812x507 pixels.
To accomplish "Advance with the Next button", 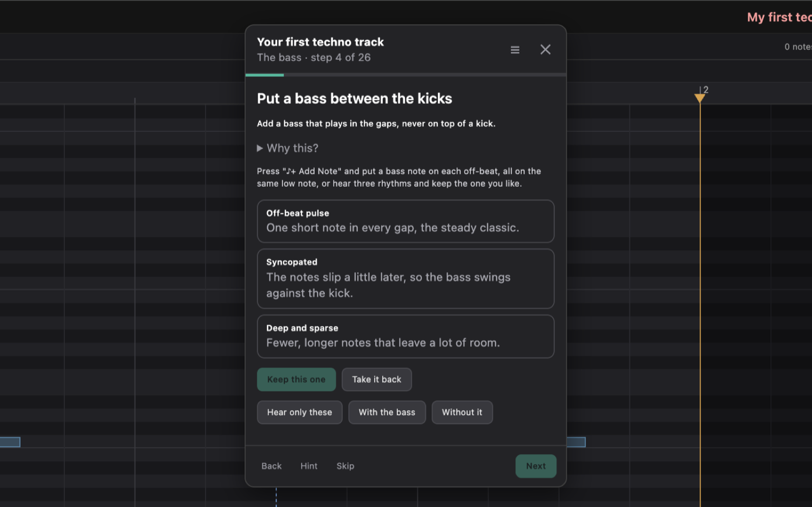I will tap(536, 466).
